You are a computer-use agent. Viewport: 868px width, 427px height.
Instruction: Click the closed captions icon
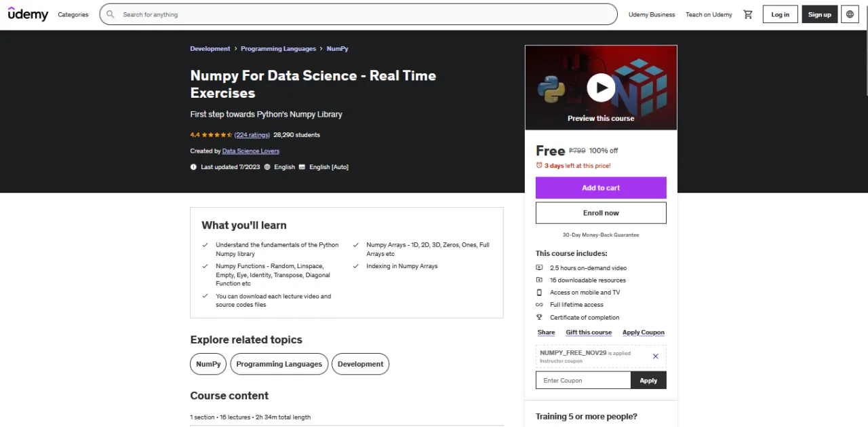pos(302,167)
